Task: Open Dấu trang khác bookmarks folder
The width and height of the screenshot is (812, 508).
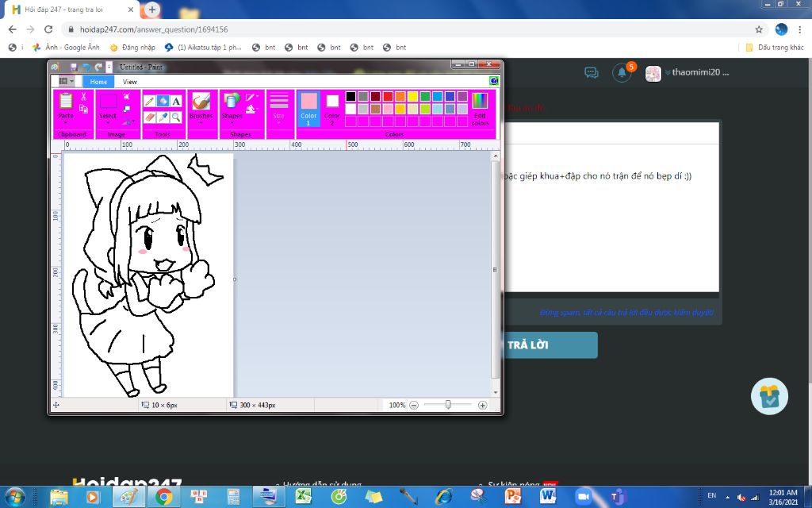Action: [775, 47]
